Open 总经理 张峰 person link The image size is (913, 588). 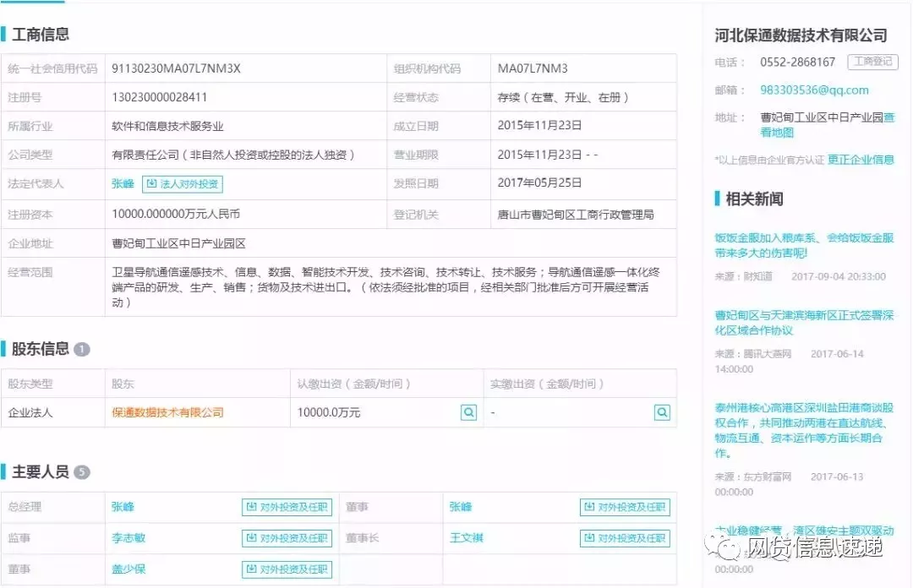pyautogui.click(x=123, y=507)
